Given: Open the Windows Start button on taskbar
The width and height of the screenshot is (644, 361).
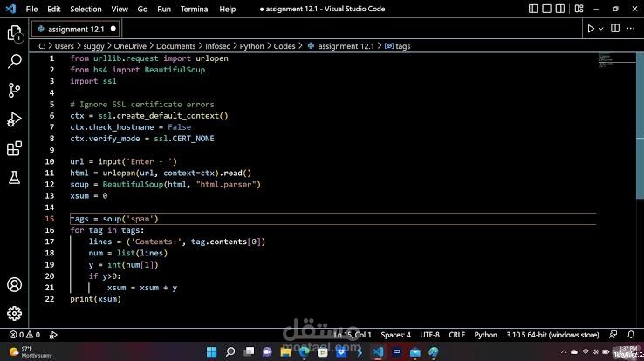Looking at the screenshot, I should [211, 351].
